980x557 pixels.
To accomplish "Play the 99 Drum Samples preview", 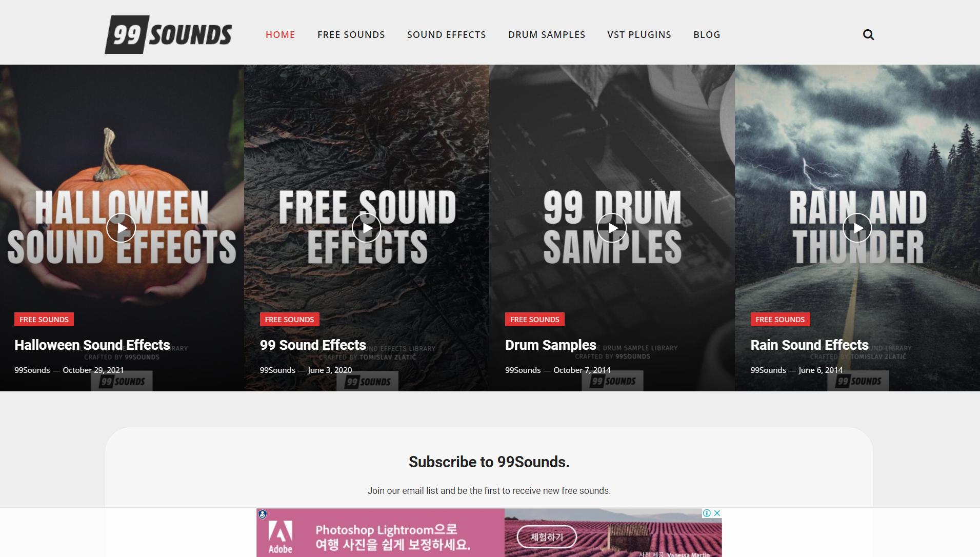I will tap(612, 228).
